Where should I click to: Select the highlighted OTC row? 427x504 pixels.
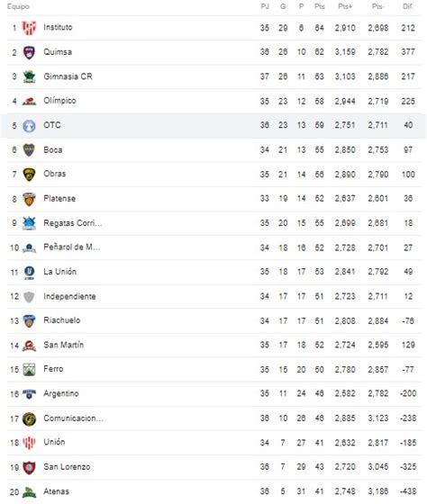click(213, 126)
